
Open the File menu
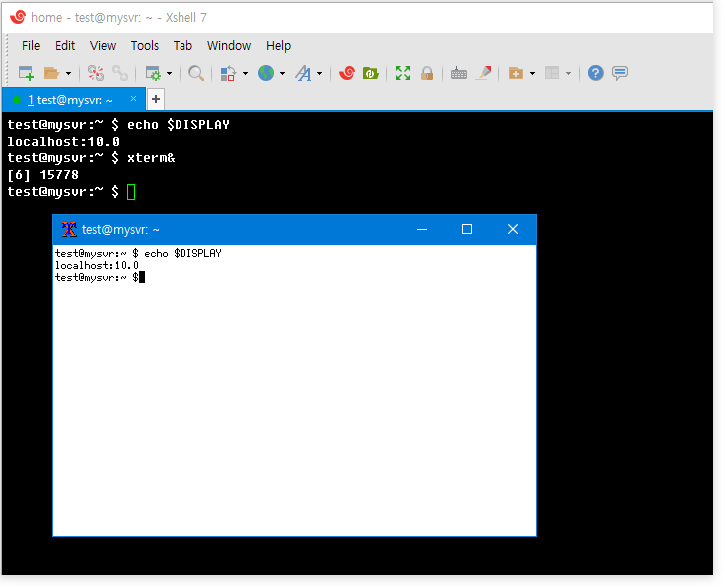tap(31, 45)
